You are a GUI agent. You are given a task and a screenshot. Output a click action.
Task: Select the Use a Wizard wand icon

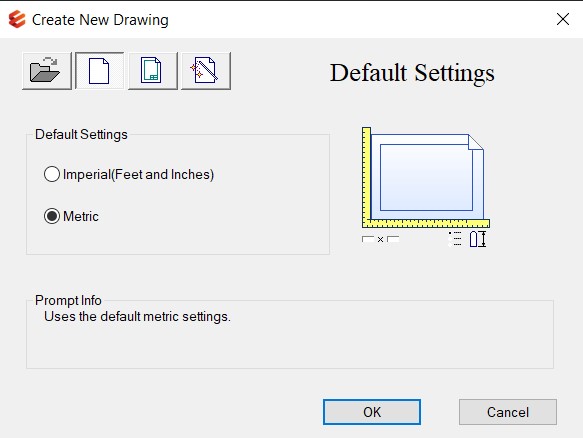pyautogui.click(x=206, y=71)
